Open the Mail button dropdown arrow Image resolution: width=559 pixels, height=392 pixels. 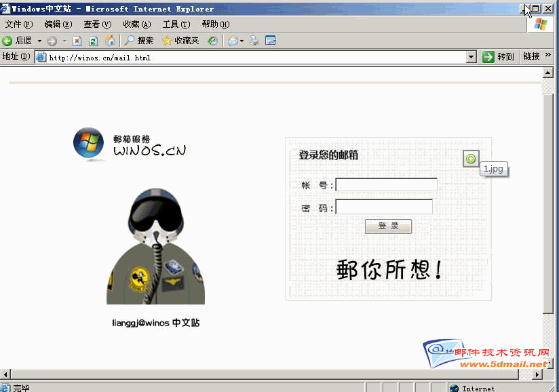pyautogui.click(x=242, y=41)
